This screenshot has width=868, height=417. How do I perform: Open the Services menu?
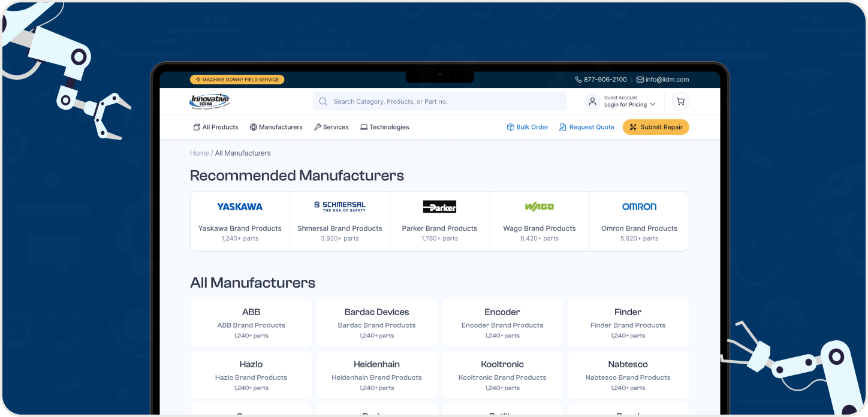coord(331,127)
